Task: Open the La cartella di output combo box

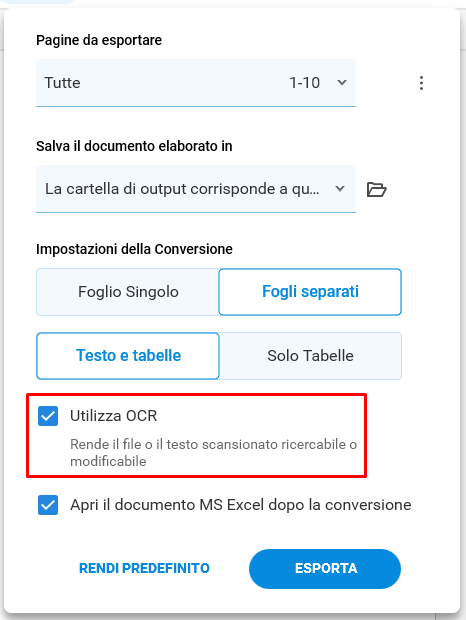Action: point(196,189)
